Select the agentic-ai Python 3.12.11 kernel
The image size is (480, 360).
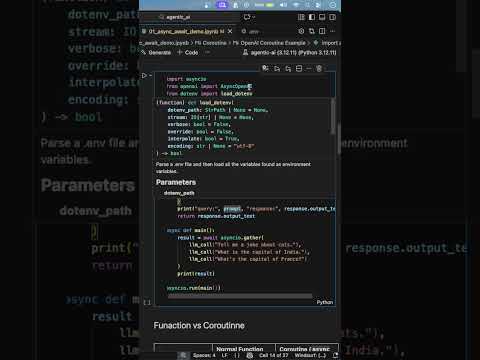(290, 53)
